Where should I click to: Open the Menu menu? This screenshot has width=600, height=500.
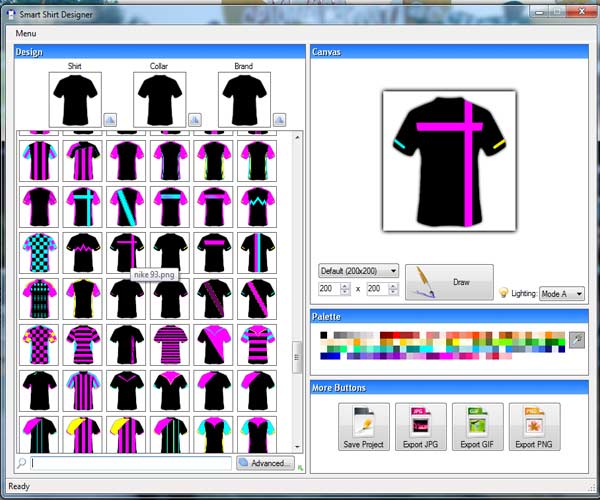pyautogui.click(x=26, y=33)
